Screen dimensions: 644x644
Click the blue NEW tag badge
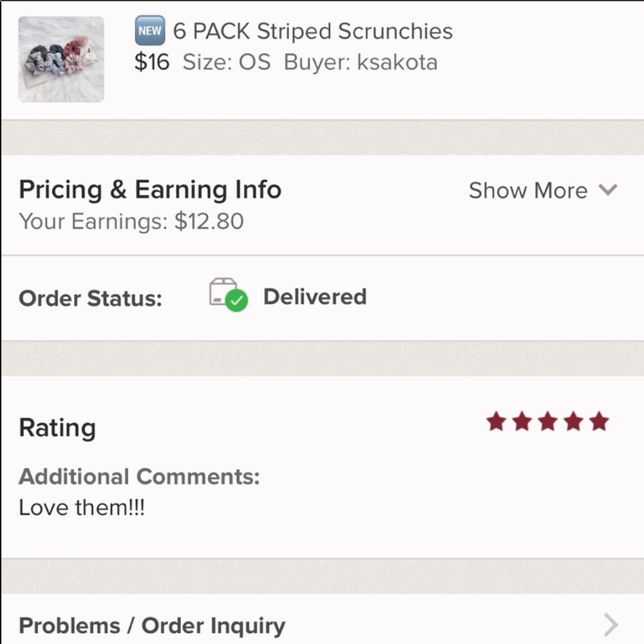[x=150, y=30]
